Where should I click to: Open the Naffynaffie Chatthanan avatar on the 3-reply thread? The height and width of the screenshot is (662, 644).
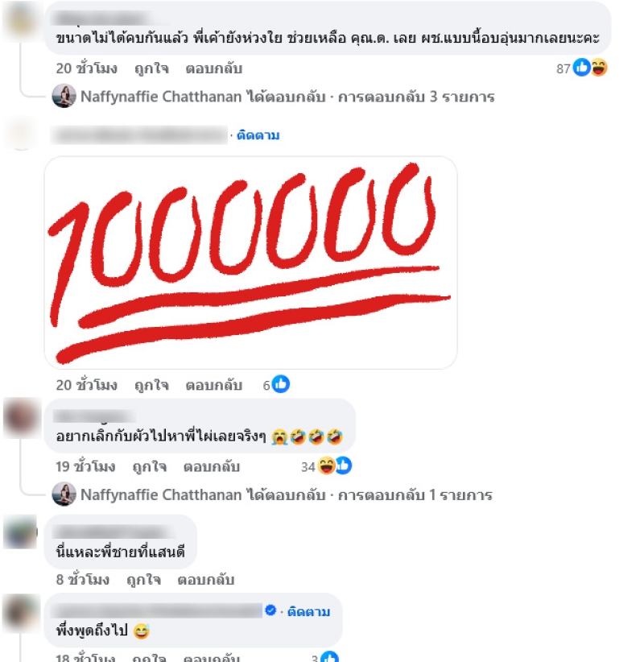point(64,97)
